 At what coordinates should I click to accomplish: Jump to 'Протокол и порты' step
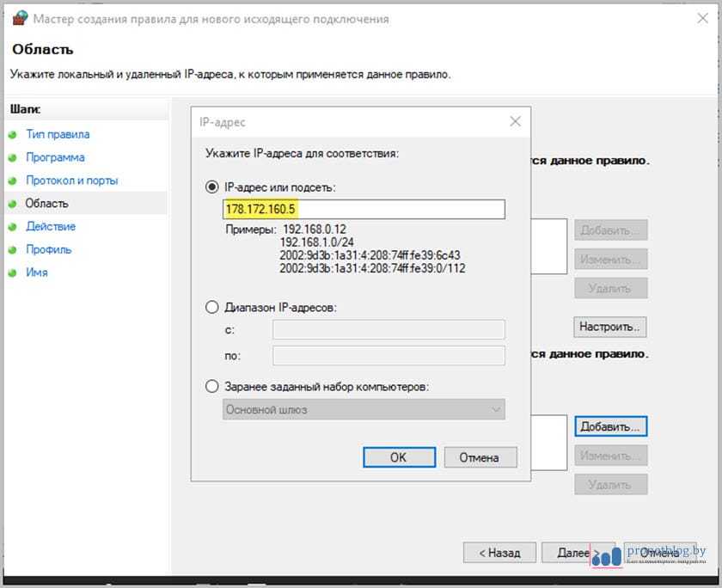[x=71, y=181]
